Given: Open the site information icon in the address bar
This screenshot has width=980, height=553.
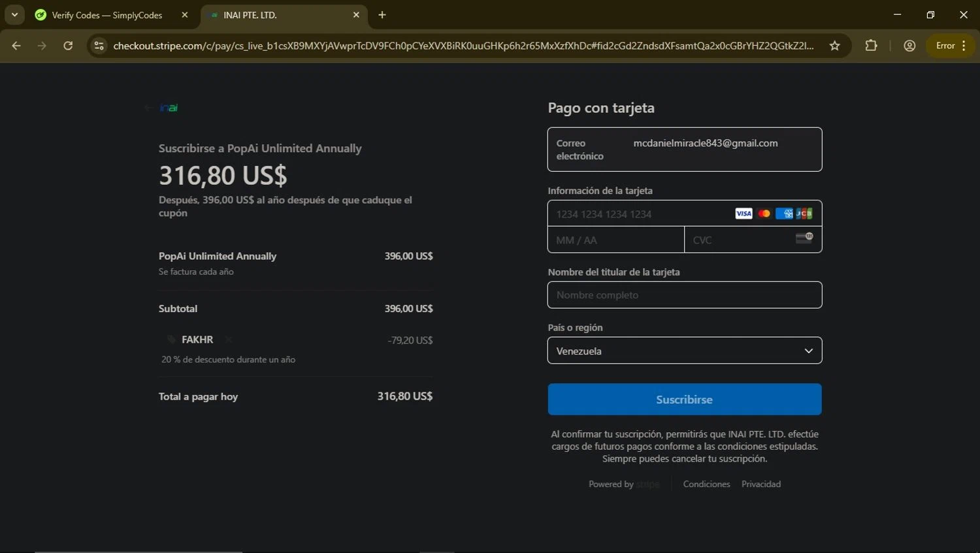Looking at the screenshot, I should click(99, 46).
